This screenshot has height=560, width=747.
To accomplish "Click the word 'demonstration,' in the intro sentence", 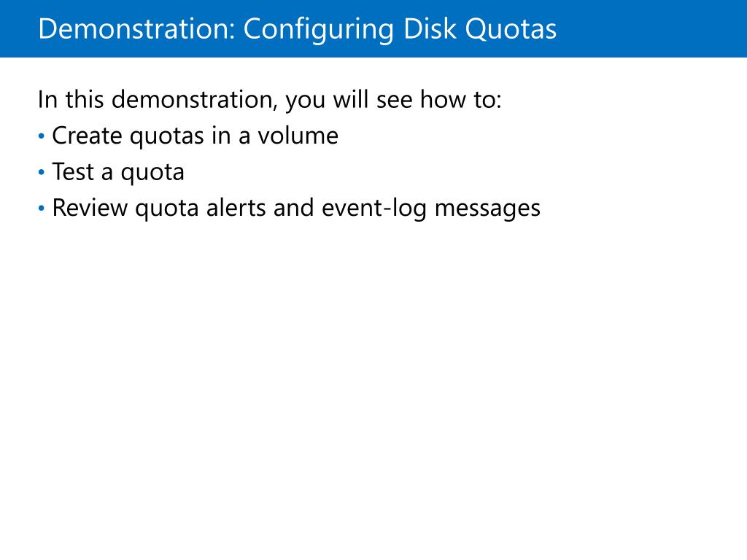I will 194,100.
